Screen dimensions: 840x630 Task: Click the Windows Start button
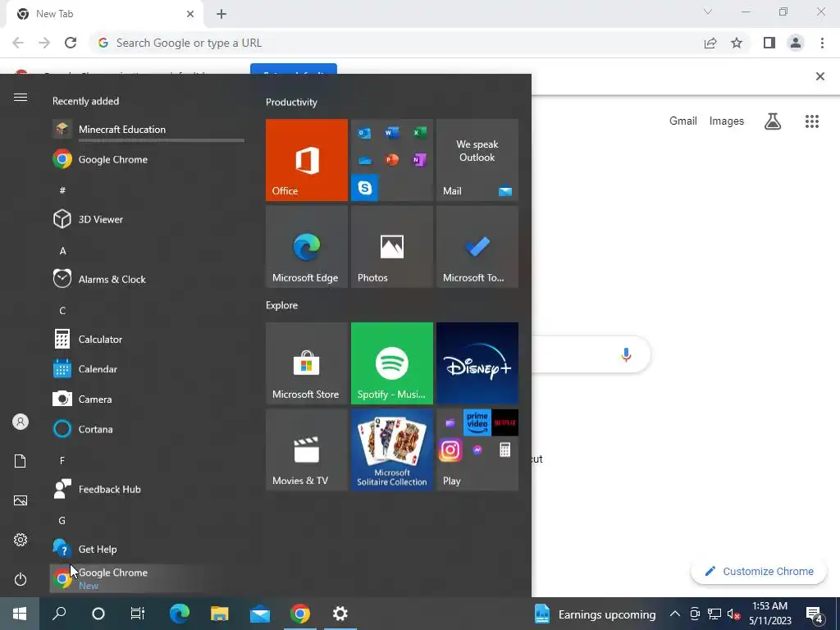[x=20, y=614]
